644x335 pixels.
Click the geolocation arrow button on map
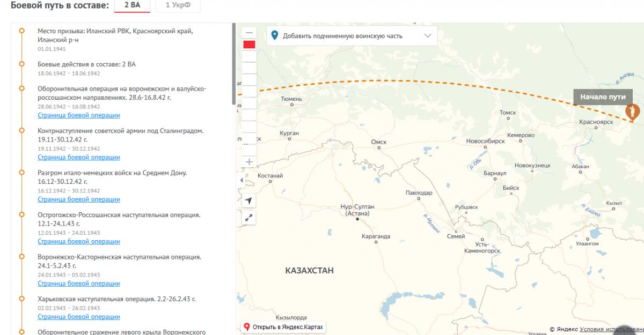click(249, 200)
